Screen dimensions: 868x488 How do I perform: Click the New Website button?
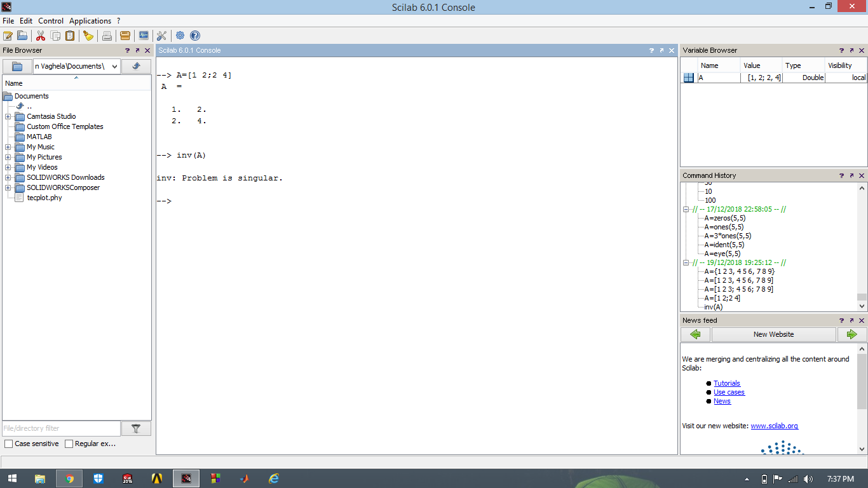[774, 334]
